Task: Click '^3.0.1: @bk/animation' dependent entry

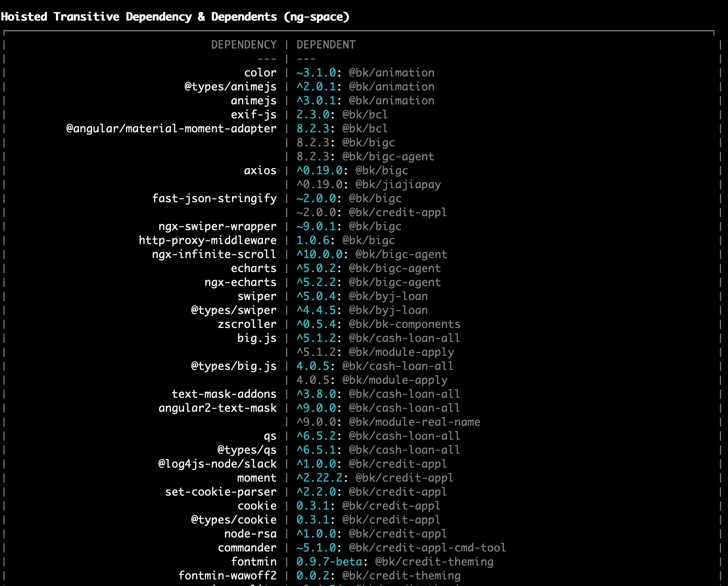Action: click(365, 101)
